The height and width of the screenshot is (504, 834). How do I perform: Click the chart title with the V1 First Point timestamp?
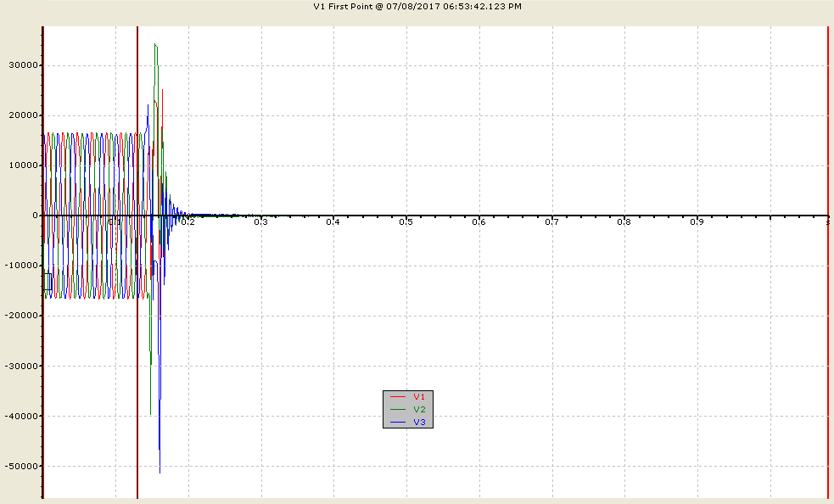tap(417, 7)
